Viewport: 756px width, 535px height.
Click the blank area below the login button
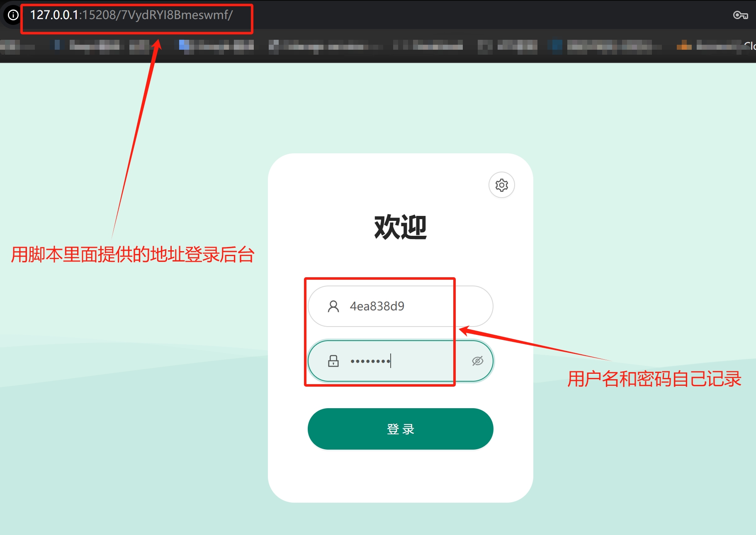point(400,477)
